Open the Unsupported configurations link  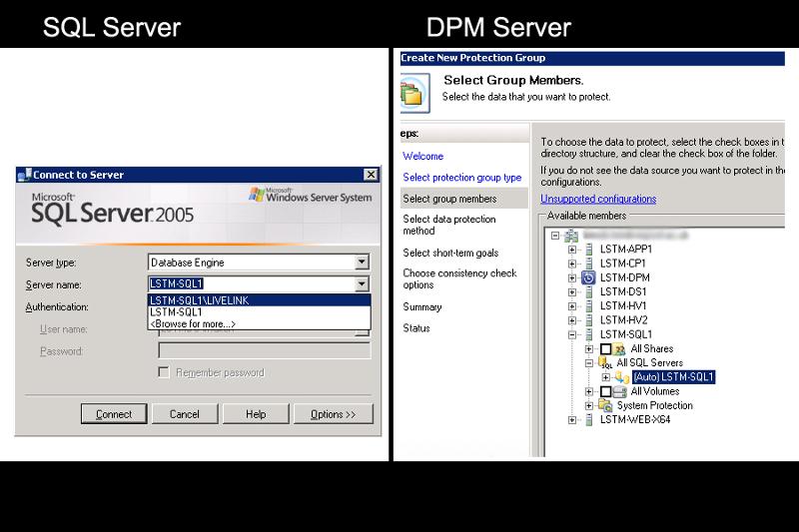click(598, 199)
